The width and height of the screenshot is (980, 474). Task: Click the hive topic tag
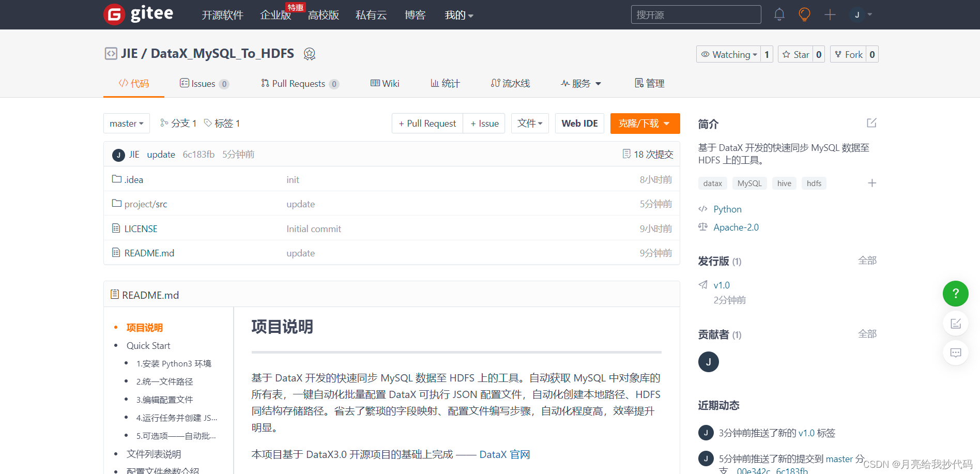pyautogui.click(x=784, y=183)
